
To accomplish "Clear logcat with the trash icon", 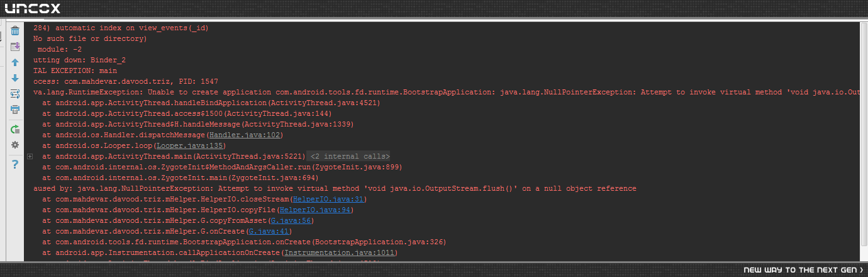I will 15,30.
